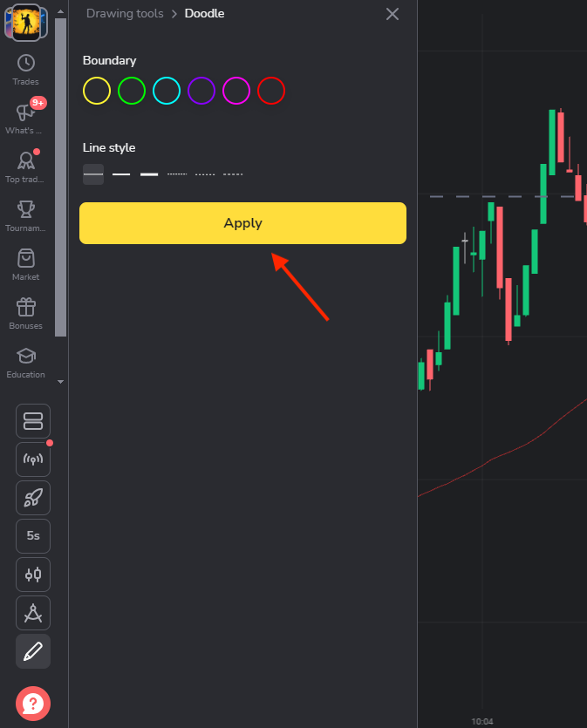Image resolution: width=587 pixels, height=728 pixels.
Task: Expand sidebar with the down arrow
Action: click(x=60, y=382)
